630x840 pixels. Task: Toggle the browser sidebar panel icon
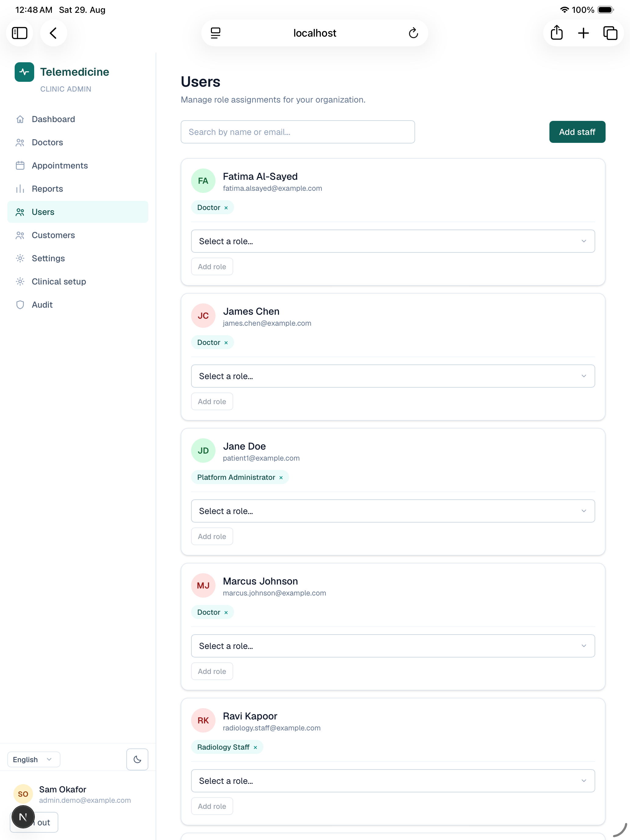(x=19, y=33)
